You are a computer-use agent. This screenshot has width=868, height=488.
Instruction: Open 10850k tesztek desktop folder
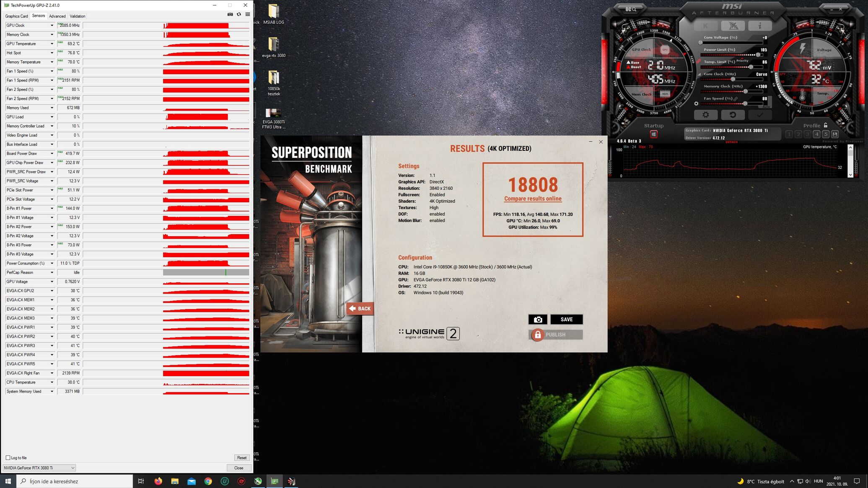click(274, 83)
